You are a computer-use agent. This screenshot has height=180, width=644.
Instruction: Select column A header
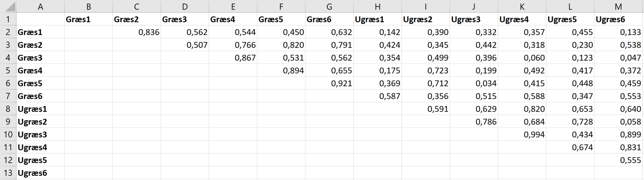coord(40,7)
